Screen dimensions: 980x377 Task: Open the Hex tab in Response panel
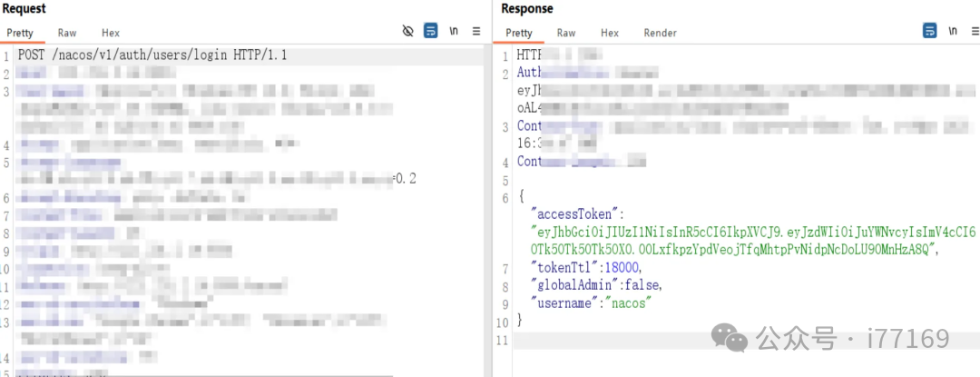pyautogui.click(x=610, y=33)
